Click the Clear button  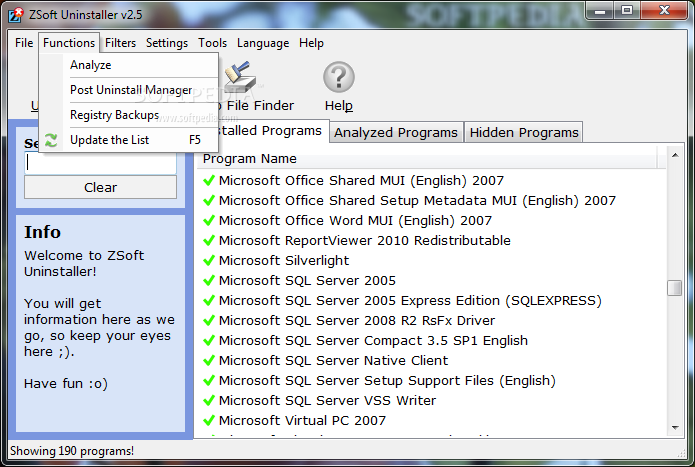click(x=100, y=187)
